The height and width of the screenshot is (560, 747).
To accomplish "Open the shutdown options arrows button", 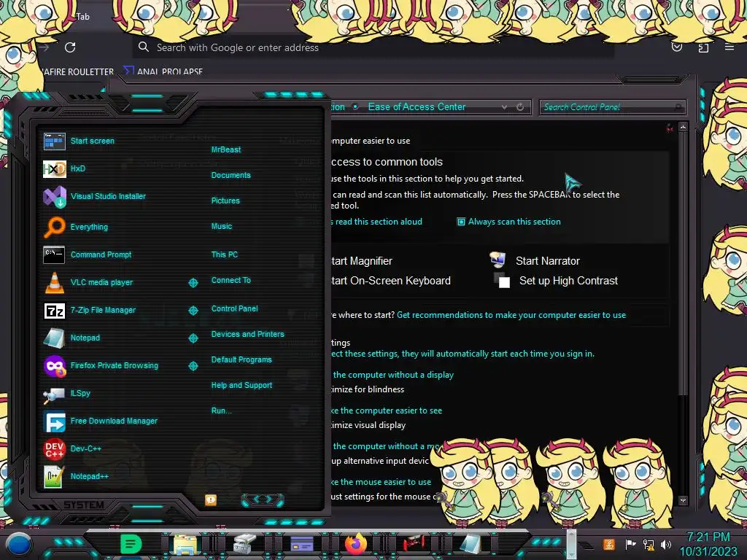I will click(263, 499).
